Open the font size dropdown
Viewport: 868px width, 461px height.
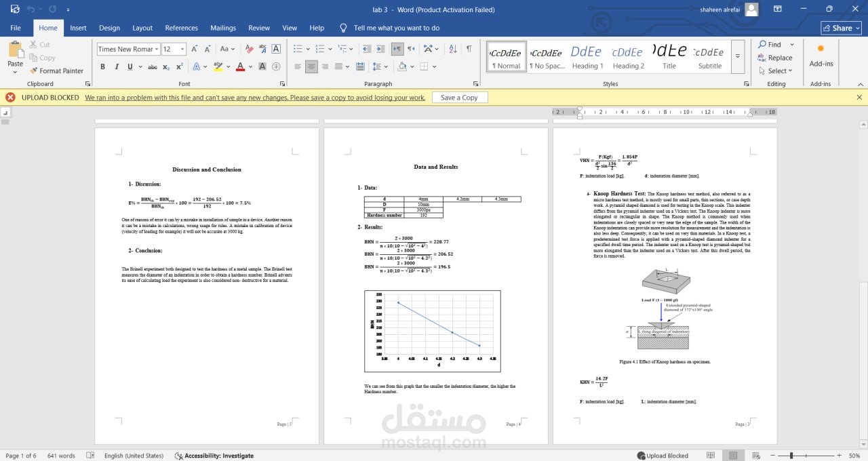pos(183,49)
